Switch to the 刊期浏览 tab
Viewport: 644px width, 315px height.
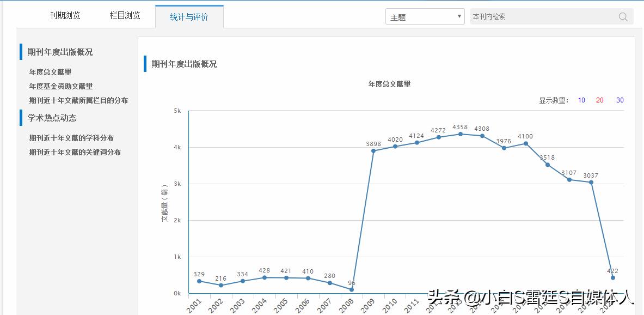pos(64,15)
